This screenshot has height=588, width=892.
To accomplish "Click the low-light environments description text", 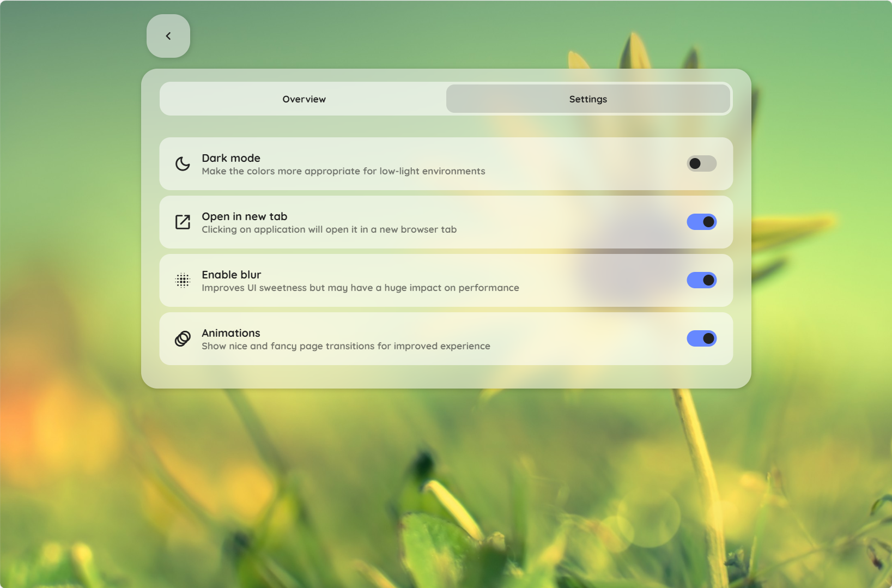I will (x=343, y=171).
